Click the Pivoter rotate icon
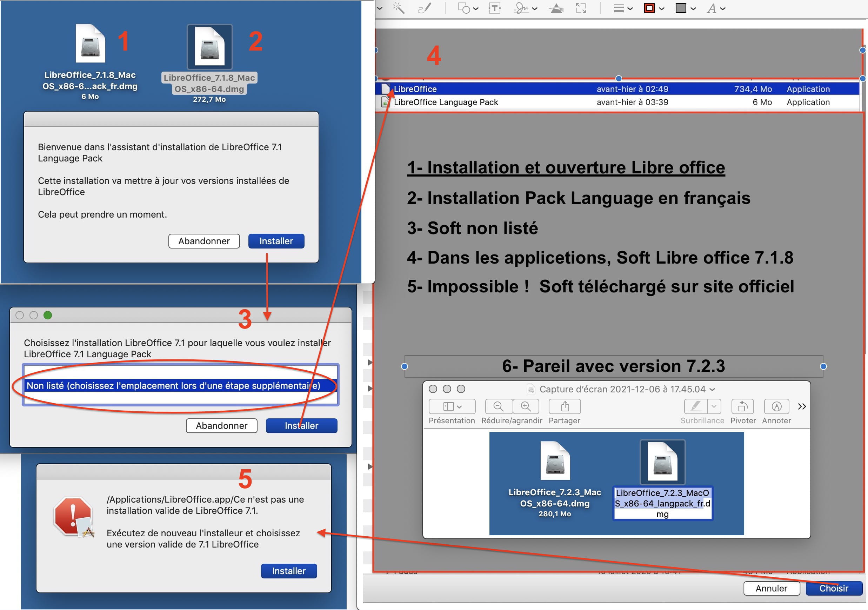The image size is (868, 610). point(742,406)
